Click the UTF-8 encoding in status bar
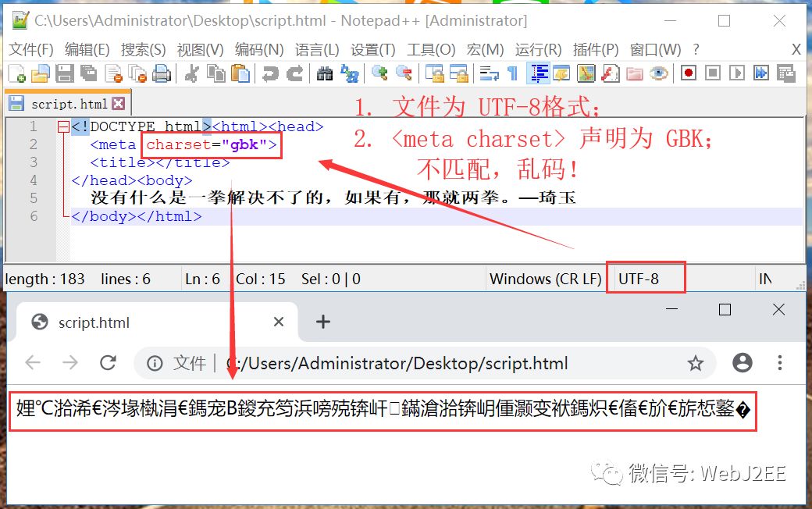This screenshot has width=812, height=509. tap(639, 279)
